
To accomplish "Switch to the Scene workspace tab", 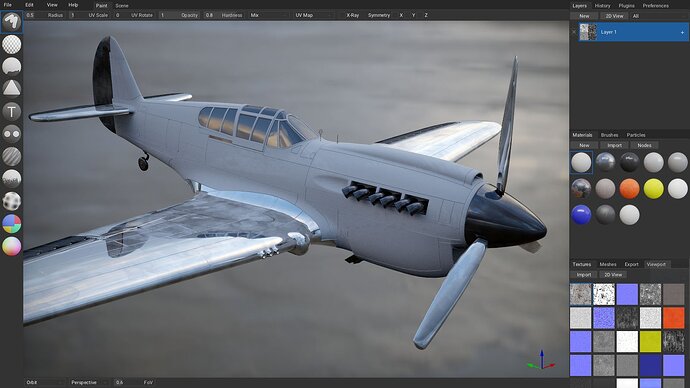I will click(x=122, y=6).
